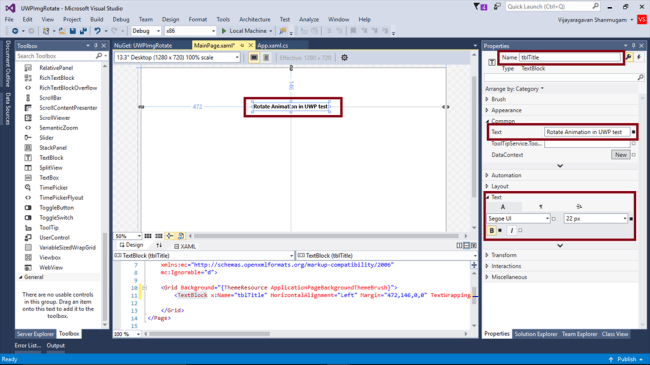Toggle snap grid in designer bottom bar

148,236
